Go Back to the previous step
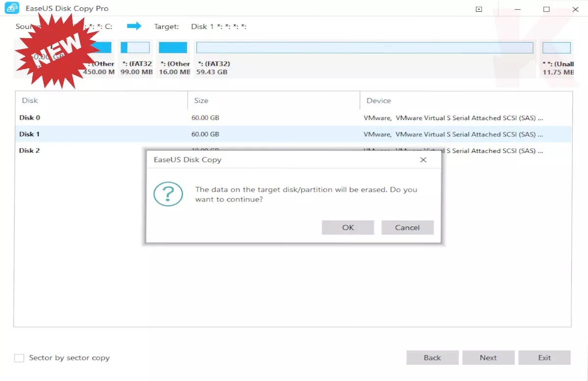 tap(432, 357)
